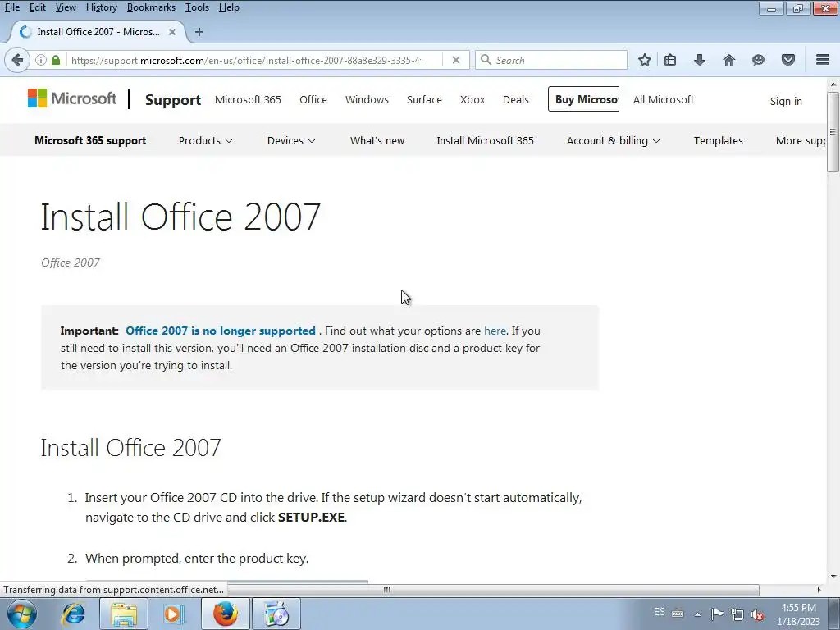Bookmark this page with the star icon
Viewport: 840px width, 630px height.
645,60
